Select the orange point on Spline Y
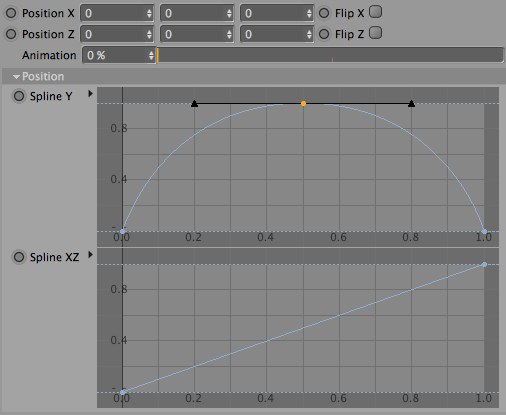The image size is (506, 415). (x=303, y=104)
